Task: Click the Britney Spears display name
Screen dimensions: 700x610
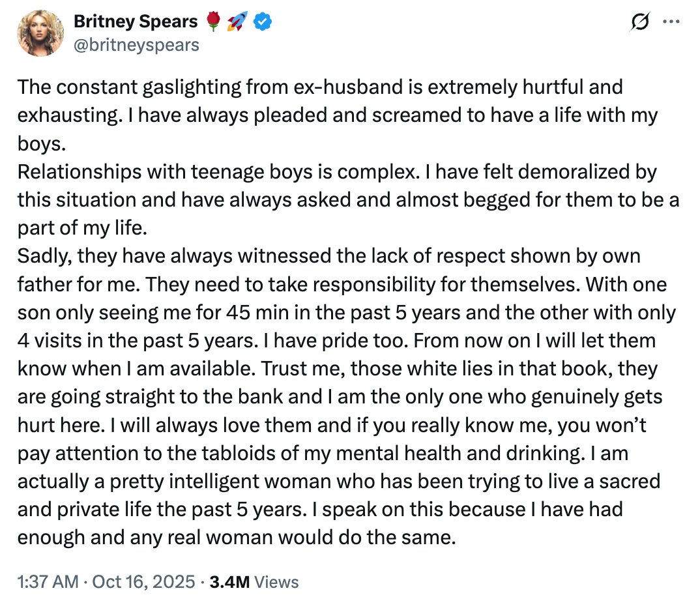Action: (x=136, y=21)
